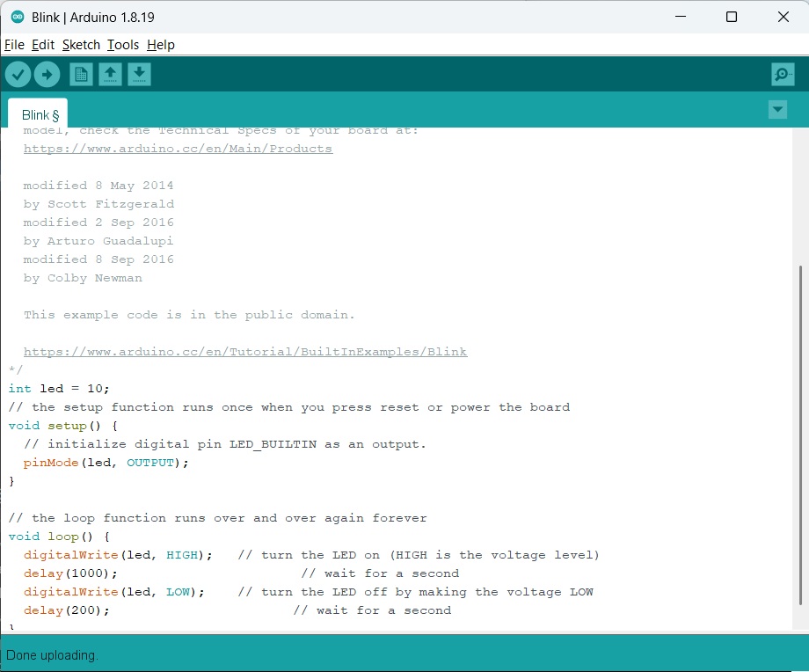This screenshot has width=809, height=672.
Task: Follow the BuiltInExamples/Blink tutorial link
Action: click(x=245, y=352)
